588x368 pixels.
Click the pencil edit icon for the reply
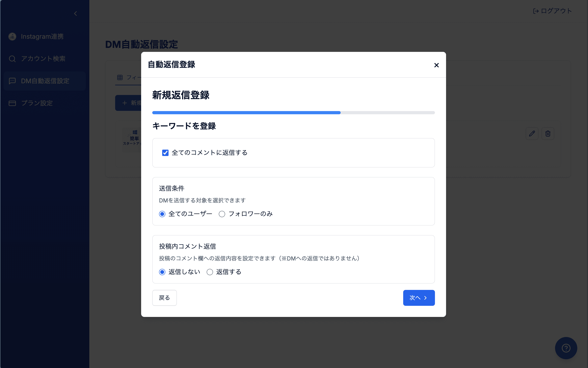pyautogui.click(x=532, y=133)
